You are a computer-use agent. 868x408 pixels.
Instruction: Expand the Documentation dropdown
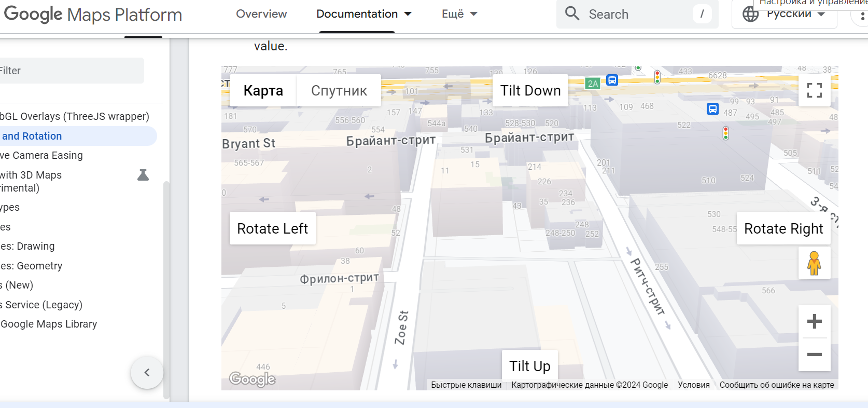[364, 14]
